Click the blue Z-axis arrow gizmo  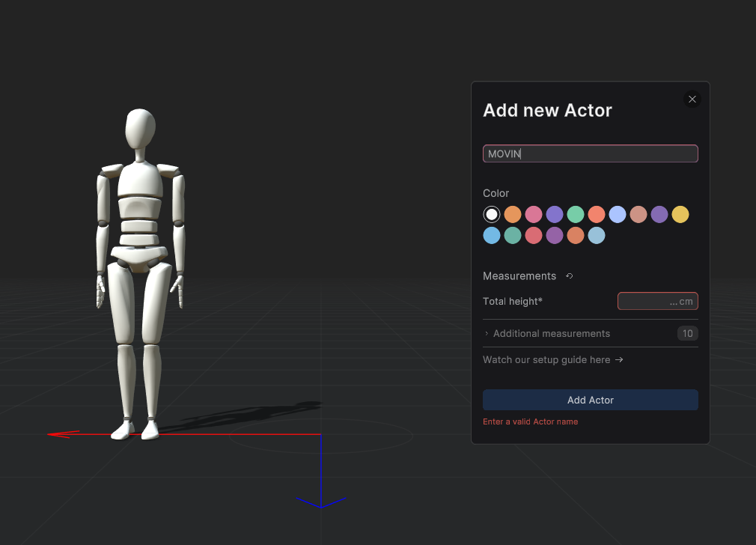[x=320, y=502]
